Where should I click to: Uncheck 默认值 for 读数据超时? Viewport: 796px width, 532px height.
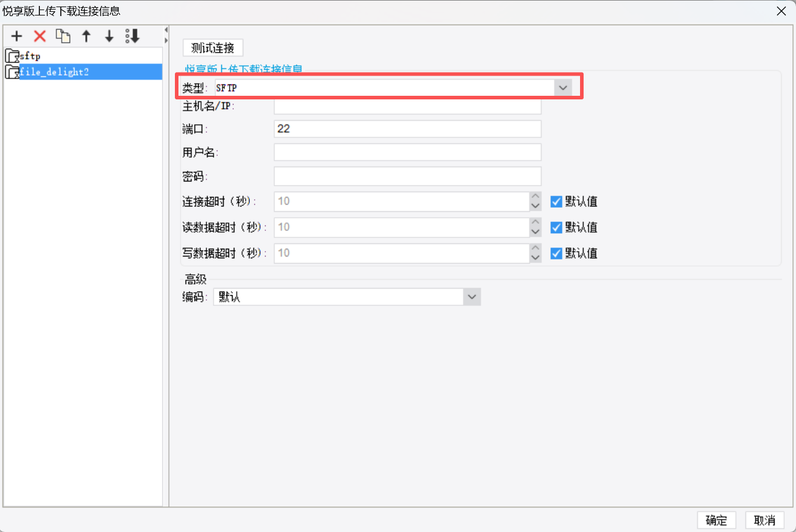[556, 227]
